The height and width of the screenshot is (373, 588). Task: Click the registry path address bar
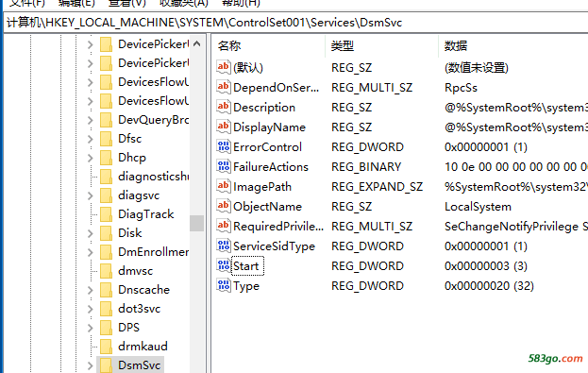coord(295,23)
